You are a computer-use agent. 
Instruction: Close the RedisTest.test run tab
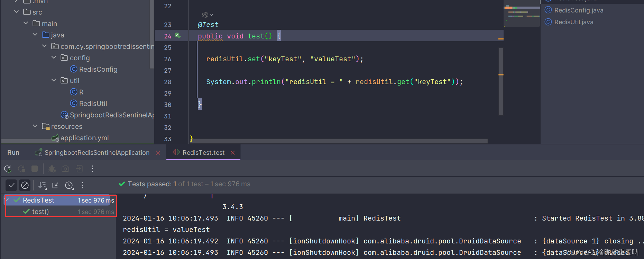(x=233, y=153)
